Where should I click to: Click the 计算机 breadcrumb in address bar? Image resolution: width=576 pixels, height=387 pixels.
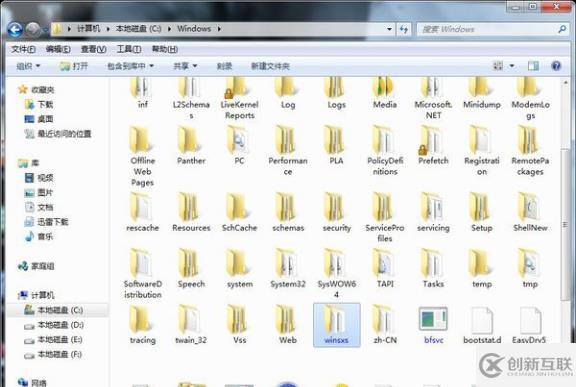[x=89, y=29]
